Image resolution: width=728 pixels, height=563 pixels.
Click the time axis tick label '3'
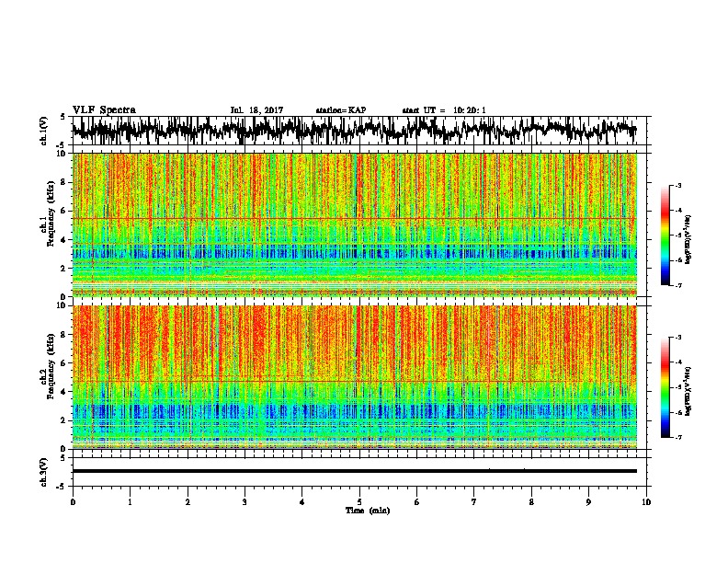pos(245,501)
